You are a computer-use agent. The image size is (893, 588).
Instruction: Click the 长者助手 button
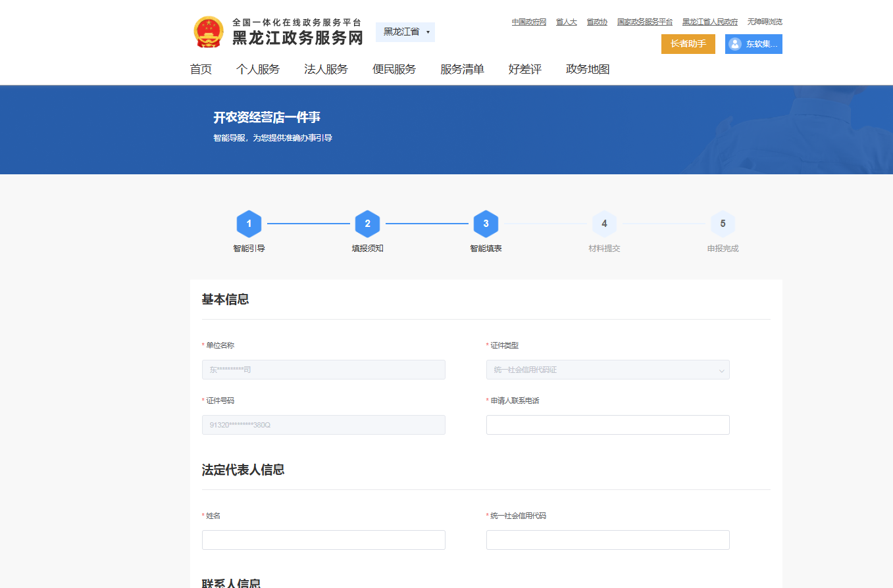tap(688, 44)
